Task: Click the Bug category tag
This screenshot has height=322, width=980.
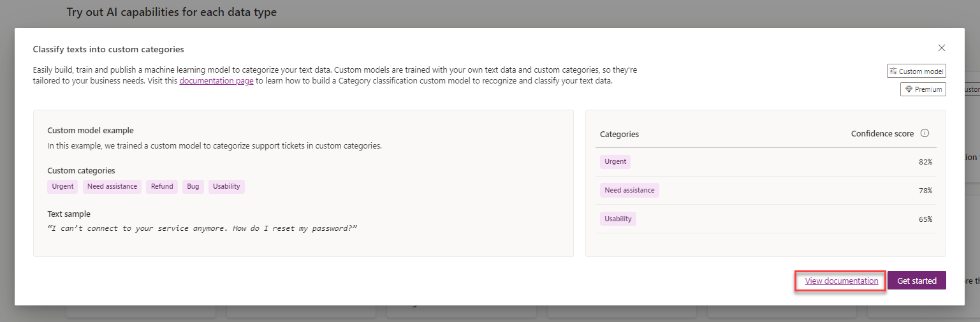Action: [193, 186]
